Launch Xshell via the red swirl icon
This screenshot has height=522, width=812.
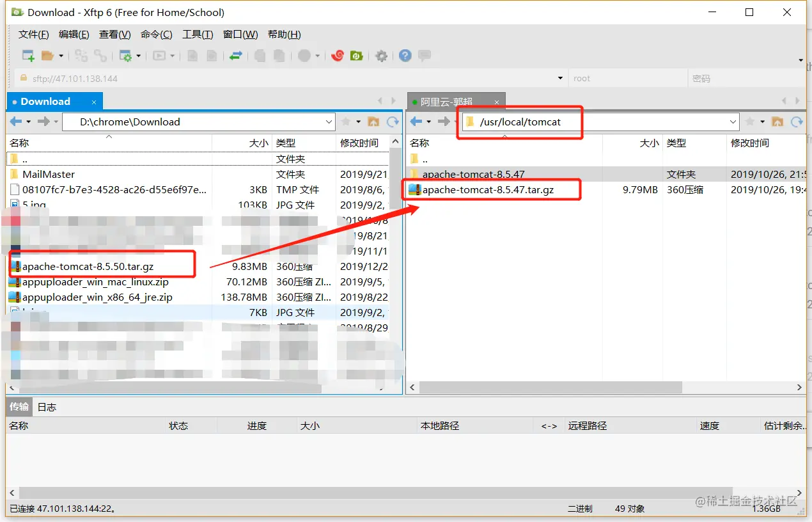pos(338,56)
